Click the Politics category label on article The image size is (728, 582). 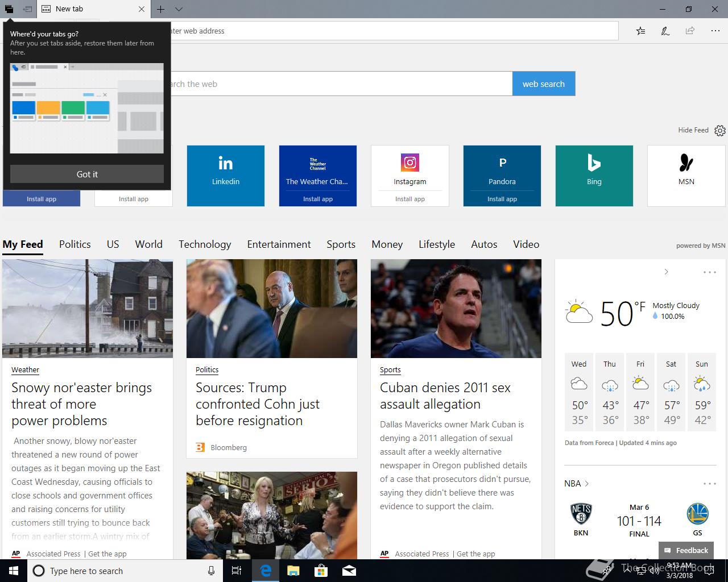click(207, 369)
